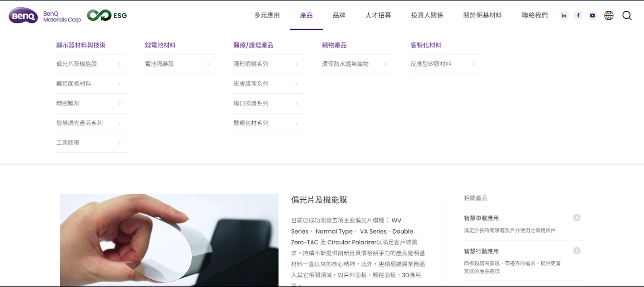Image resolution: width=644 pixels, height=287 pixels.
Task: Expand the 偏光片及機能膜 submenu chevron
Action: point(119,64)
